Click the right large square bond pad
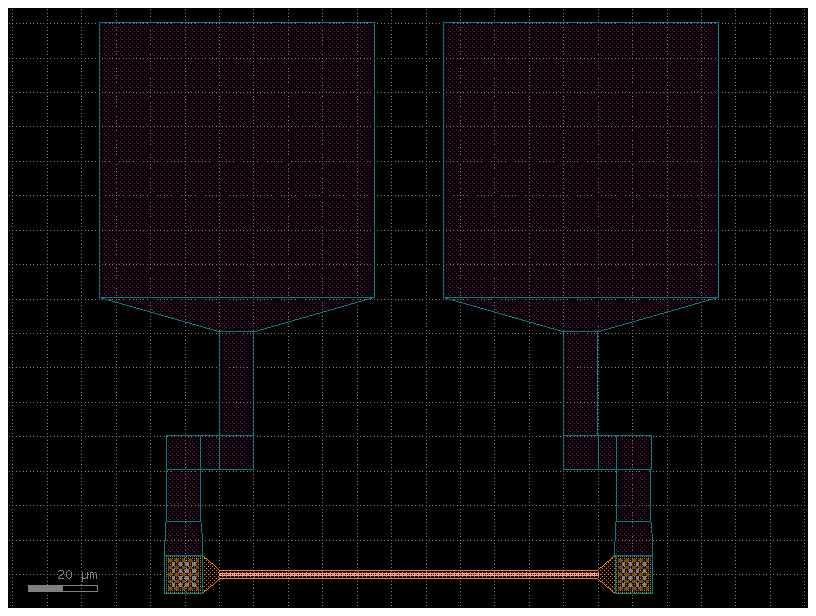 click(581, 160)
